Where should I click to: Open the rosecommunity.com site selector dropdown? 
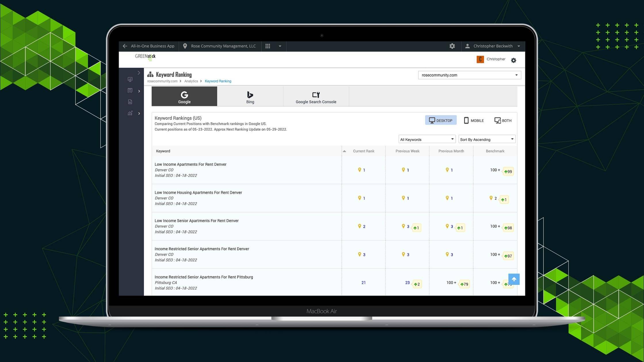469,75
